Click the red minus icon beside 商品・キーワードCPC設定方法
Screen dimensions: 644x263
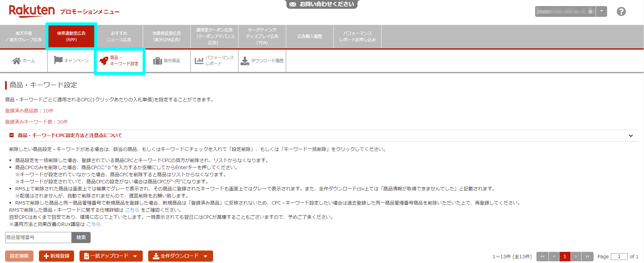tap(11, 135)
